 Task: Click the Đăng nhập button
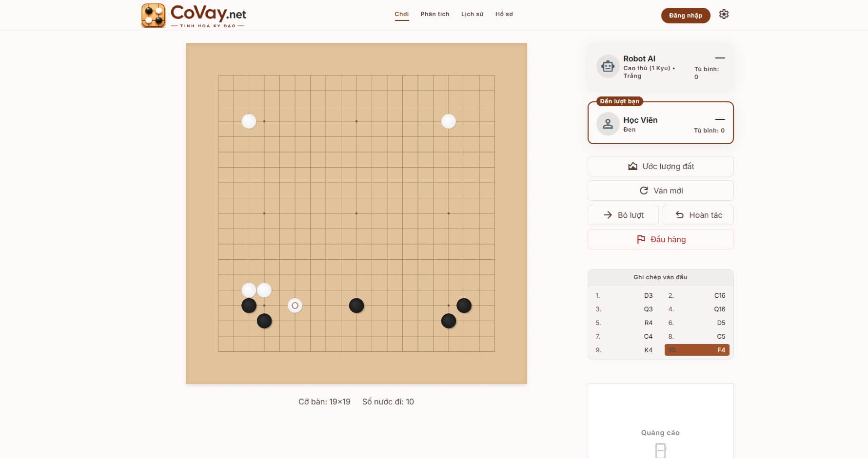pos(686,16)
